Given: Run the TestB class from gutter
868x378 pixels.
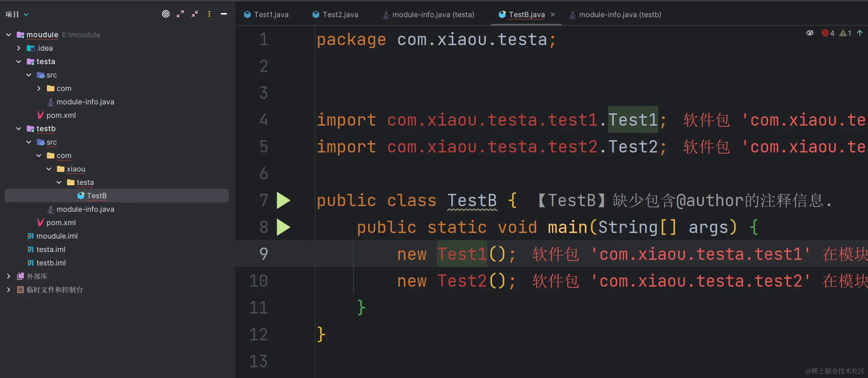Looking at the screenshot, I should pyautogui.click(x=283, y=201).
